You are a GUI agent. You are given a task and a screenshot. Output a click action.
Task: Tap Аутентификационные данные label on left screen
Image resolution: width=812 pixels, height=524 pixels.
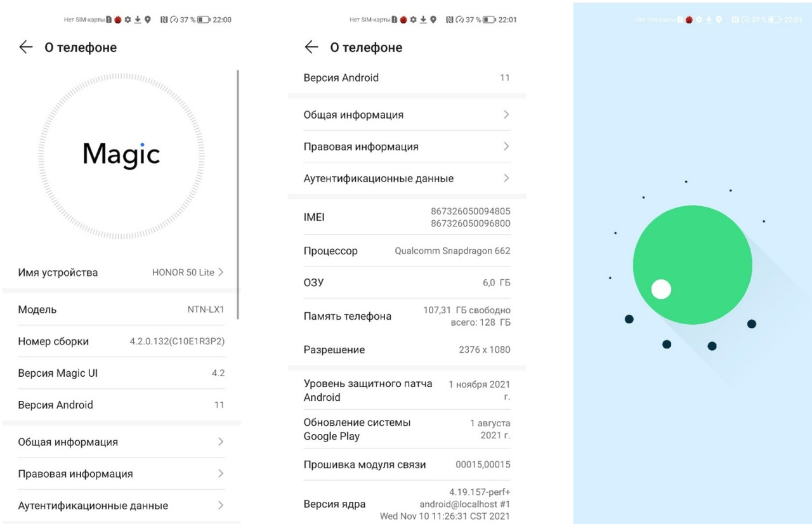pyautogui.click(x=93, y=506)
